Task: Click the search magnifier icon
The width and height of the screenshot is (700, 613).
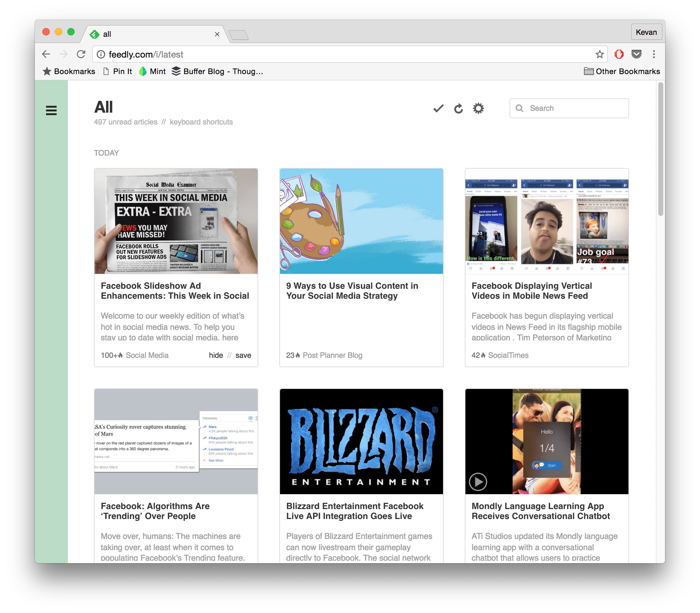Action: pyautogui.click(x=520, y=108)
